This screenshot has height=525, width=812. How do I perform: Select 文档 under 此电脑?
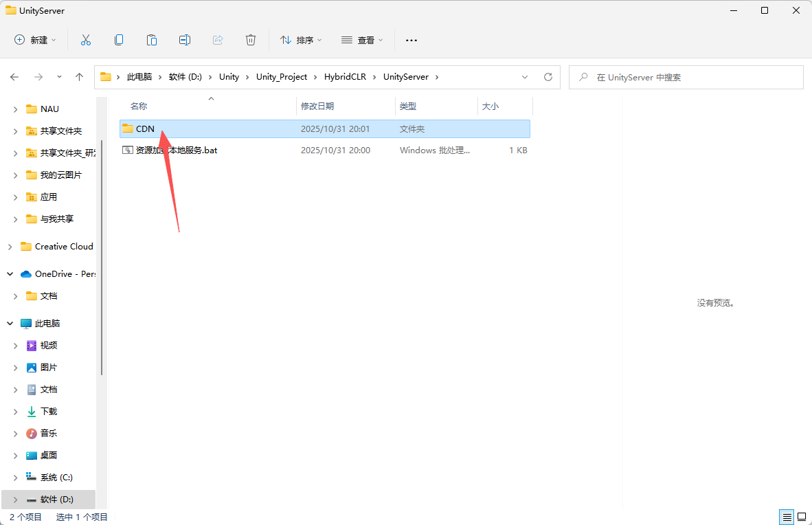point(49,389)
